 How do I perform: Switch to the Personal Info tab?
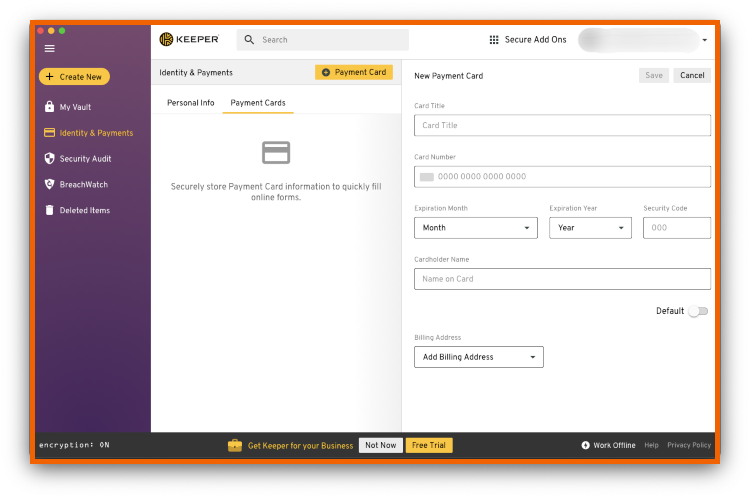190,103
